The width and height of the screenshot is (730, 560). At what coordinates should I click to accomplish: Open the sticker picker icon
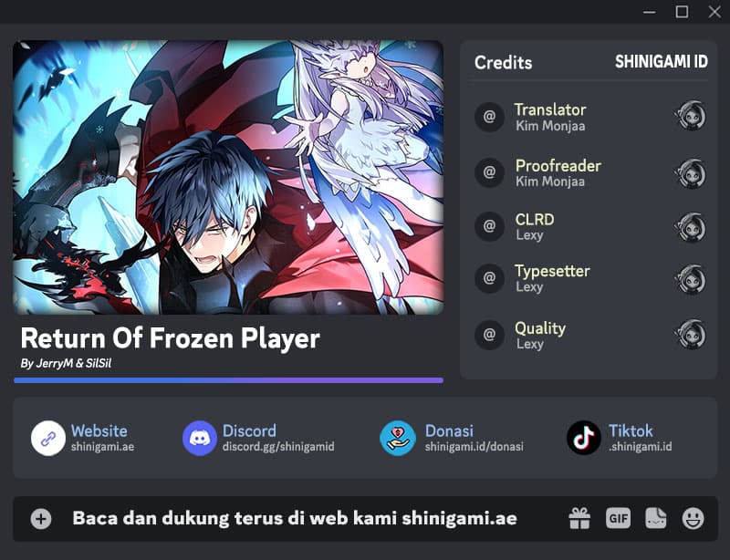click(x=655, y=518)
